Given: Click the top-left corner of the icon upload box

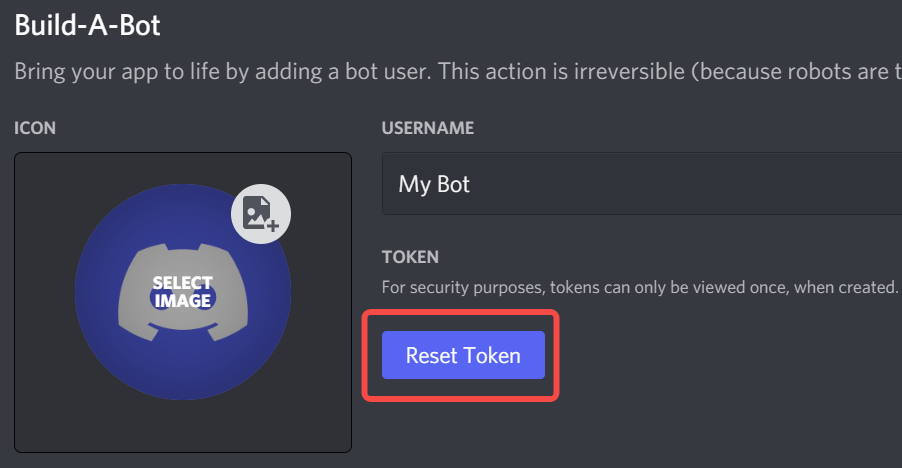Looking at the screenshot, I should [x=18, y=156].
